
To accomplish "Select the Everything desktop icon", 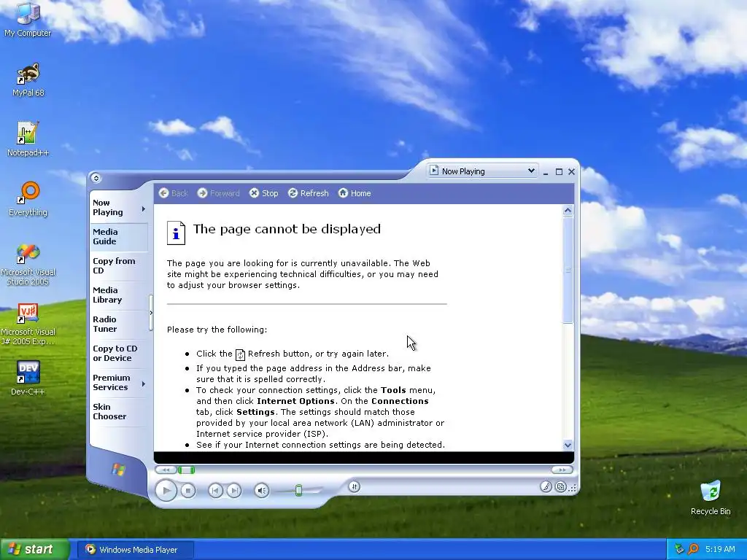I will [x=28, y=199].
